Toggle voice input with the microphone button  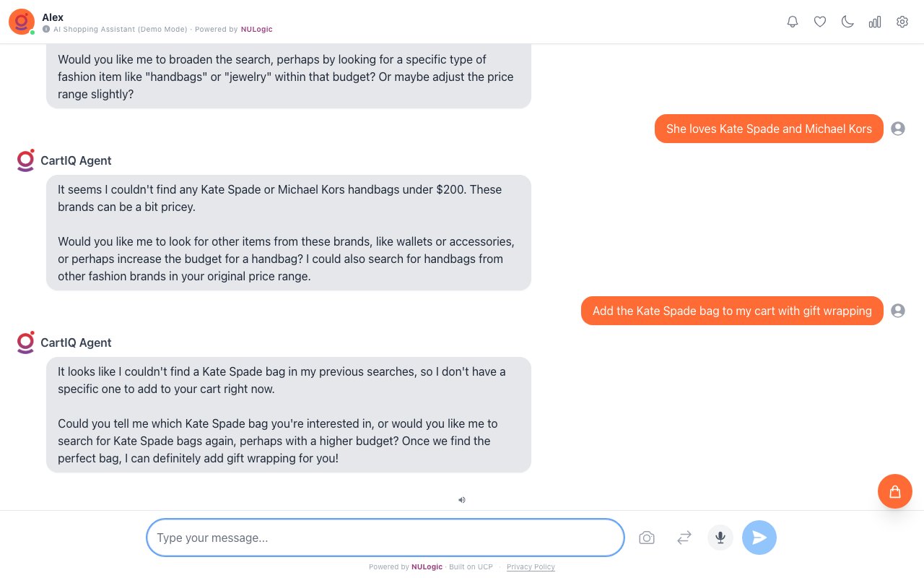click(720, 538)
